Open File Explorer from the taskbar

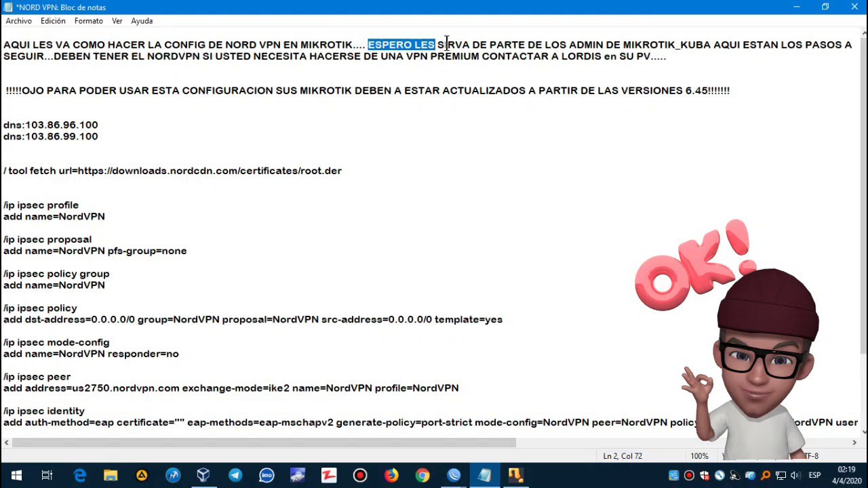[x=111, y=475]
